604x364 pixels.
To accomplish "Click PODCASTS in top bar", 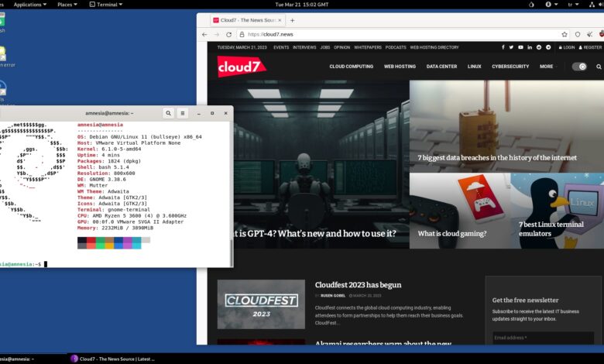I will pos(396,47).
